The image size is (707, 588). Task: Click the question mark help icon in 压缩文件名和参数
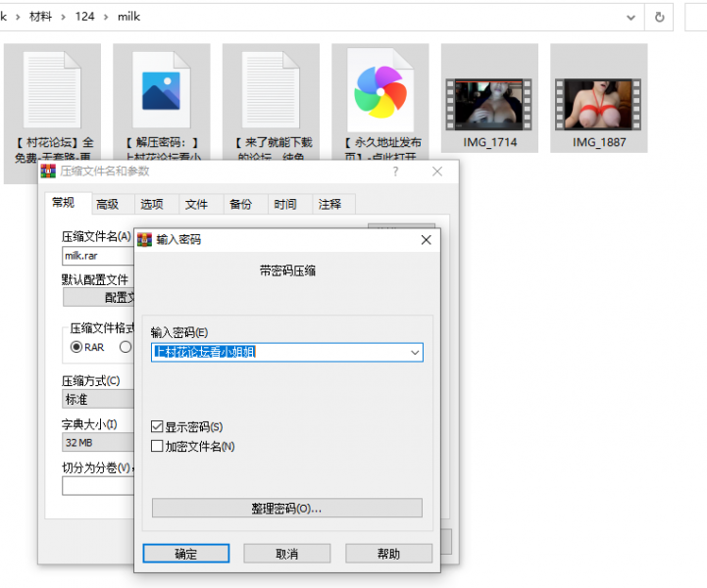pyautogui.click(x=395, y=171)
